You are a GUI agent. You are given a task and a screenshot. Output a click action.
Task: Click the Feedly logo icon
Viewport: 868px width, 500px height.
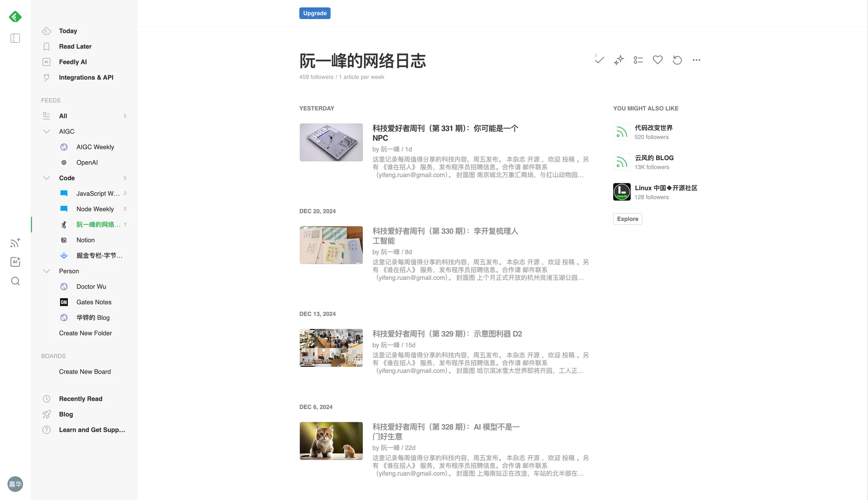[x=15, y=17]
